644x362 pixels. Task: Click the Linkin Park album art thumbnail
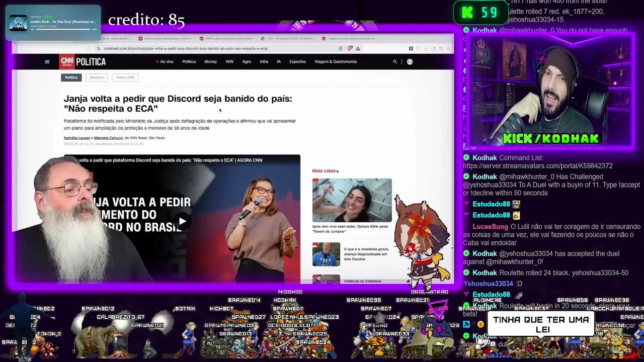pyautogui.click(x=18, y=23)
